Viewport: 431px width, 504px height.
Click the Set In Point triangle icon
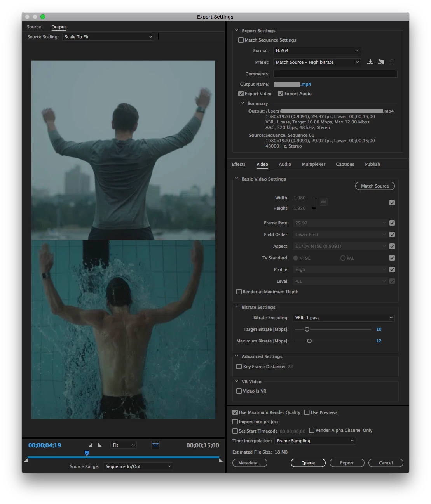(x=91, y=445)
